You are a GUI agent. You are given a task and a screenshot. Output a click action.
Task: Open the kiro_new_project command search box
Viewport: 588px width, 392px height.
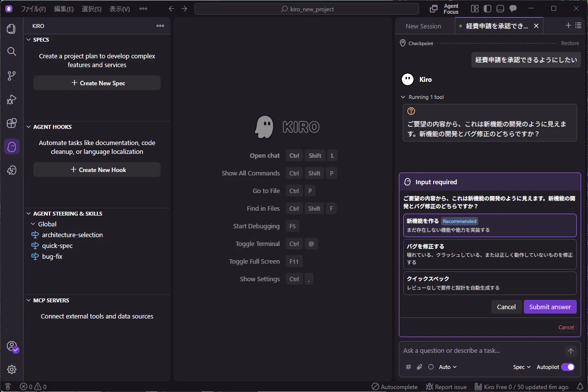(x=307, y=9)
